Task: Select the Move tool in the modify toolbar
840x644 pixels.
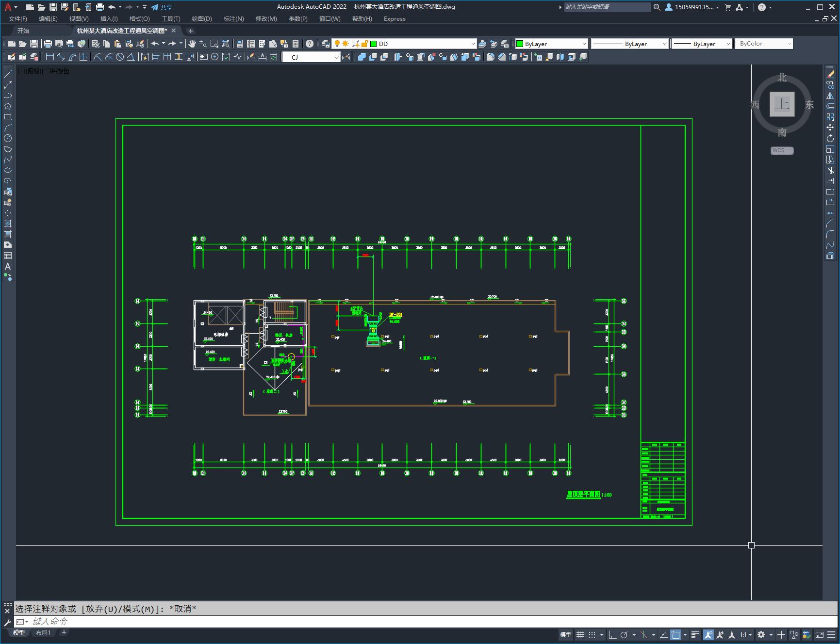Action: [830, 128]
